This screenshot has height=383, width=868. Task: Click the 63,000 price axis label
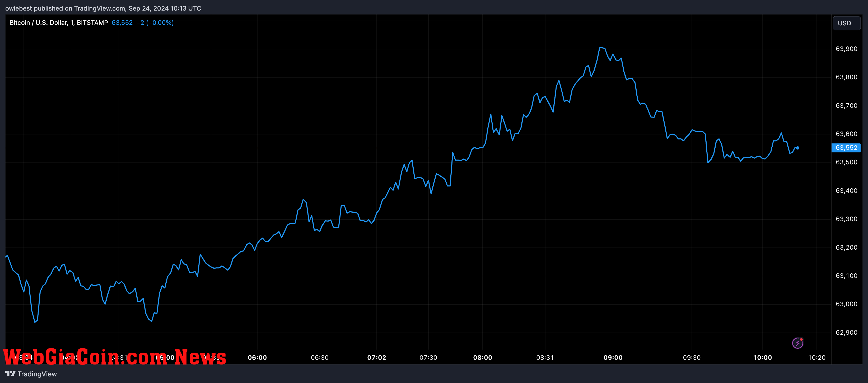pos(846,304)
